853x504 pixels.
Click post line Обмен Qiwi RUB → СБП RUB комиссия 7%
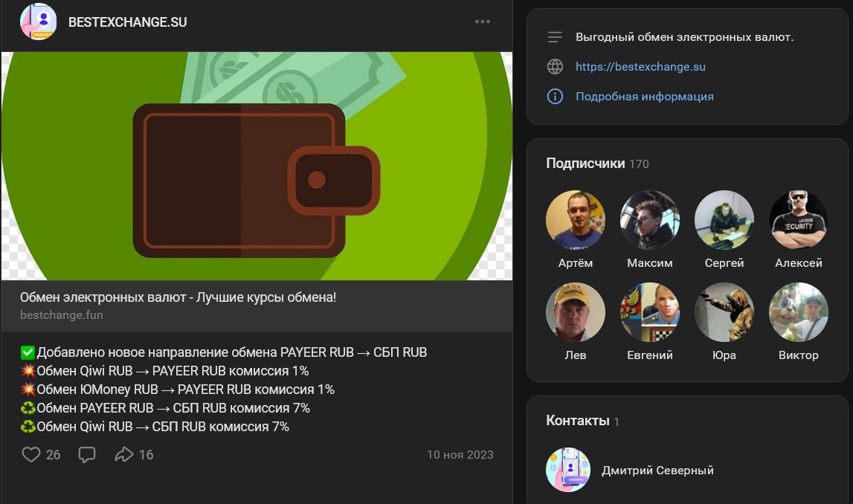pyautogui.click(x=155, y=427)
